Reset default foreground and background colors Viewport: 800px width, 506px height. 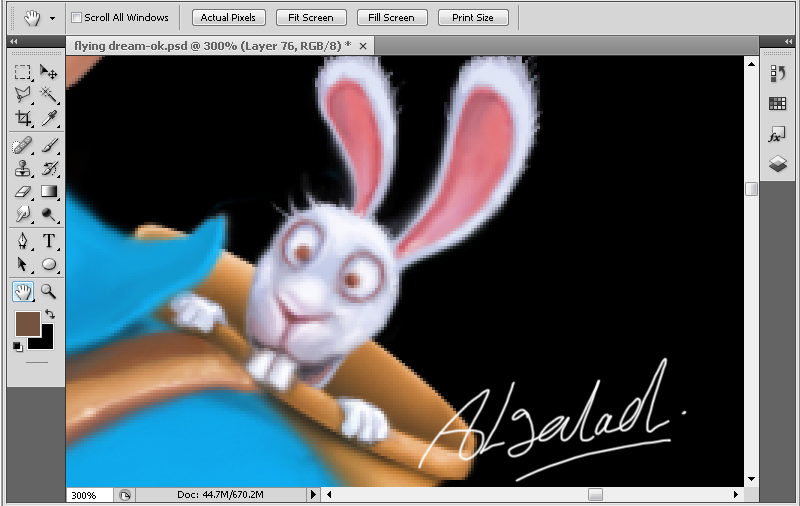click(x=17, y=347)
